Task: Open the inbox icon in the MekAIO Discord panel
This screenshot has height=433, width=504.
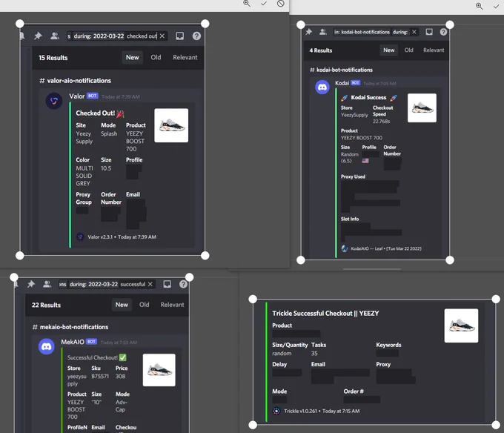Action: (168, 284)
